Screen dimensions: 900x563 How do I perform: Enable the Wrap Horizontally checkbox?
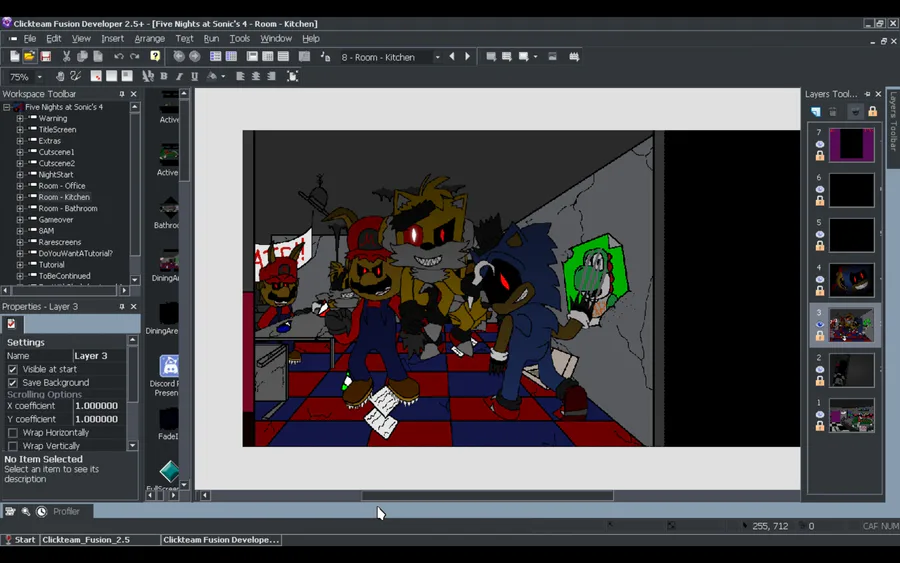tap(13, 433)
